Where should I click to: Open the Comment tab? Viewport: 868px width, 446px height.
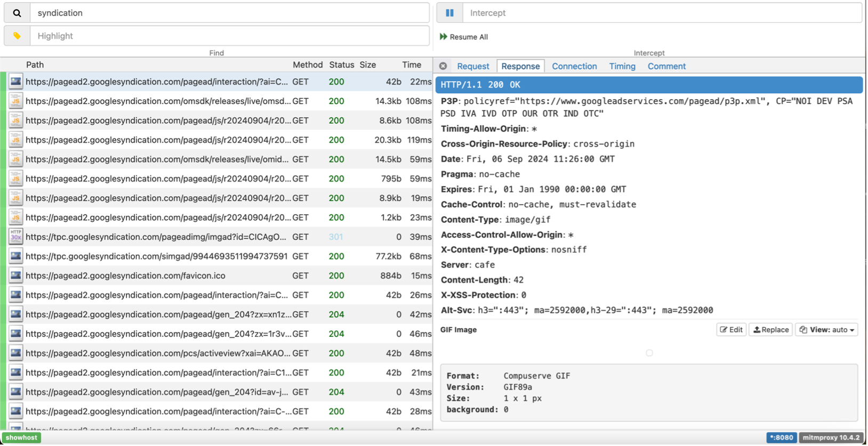666,66
